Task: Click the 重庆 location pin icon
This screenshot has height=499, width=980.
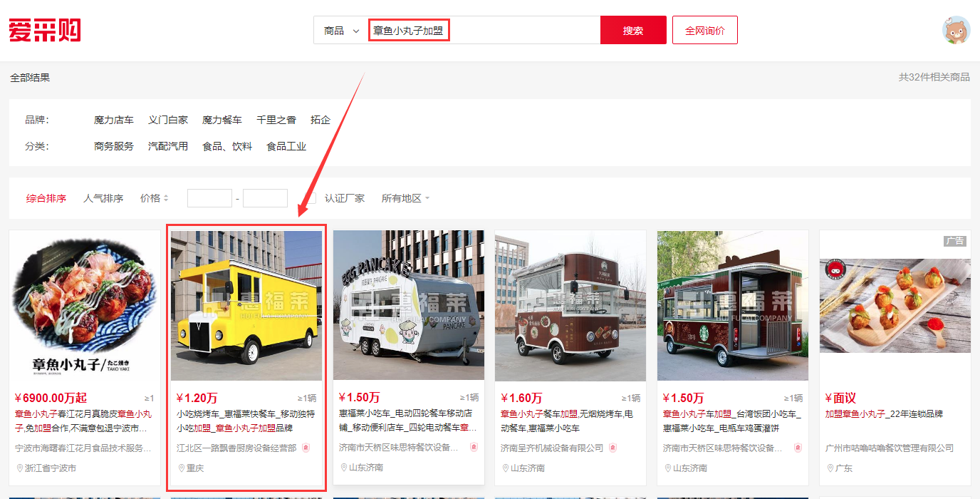Action: 182,468
